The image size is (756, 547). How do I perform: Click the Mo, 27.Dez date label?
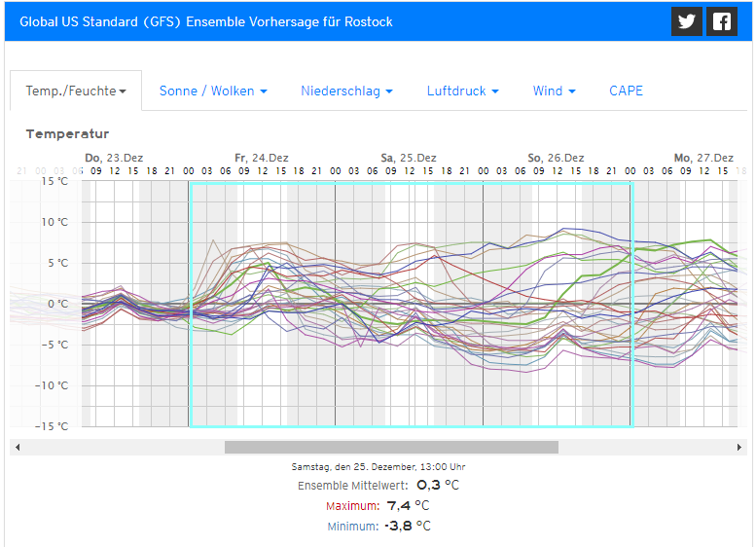[703, 158]
